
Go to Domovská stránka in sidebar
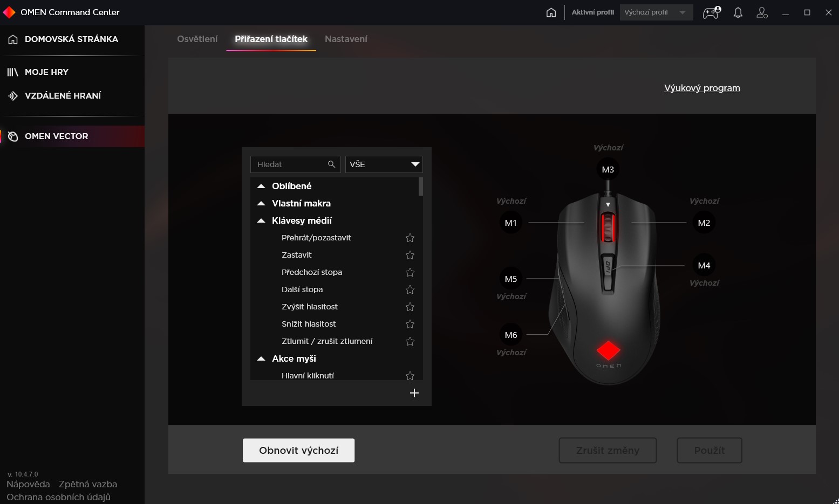coord(72,39)
